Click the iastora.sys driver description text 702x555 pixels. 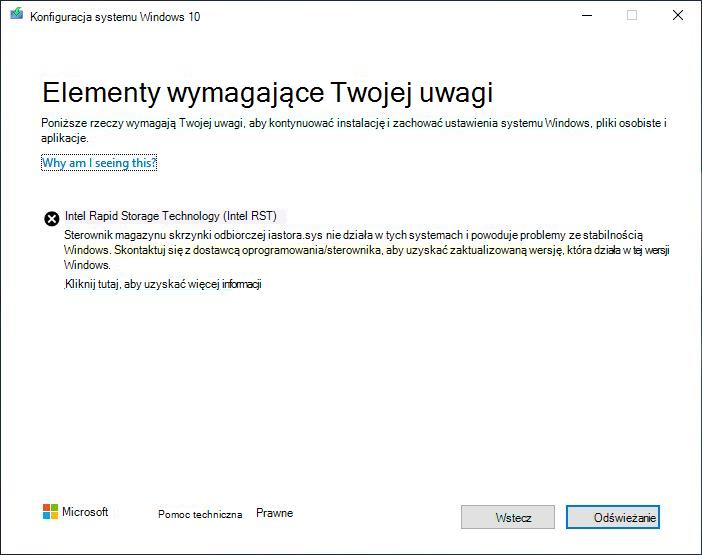click(x=366, y=250)
